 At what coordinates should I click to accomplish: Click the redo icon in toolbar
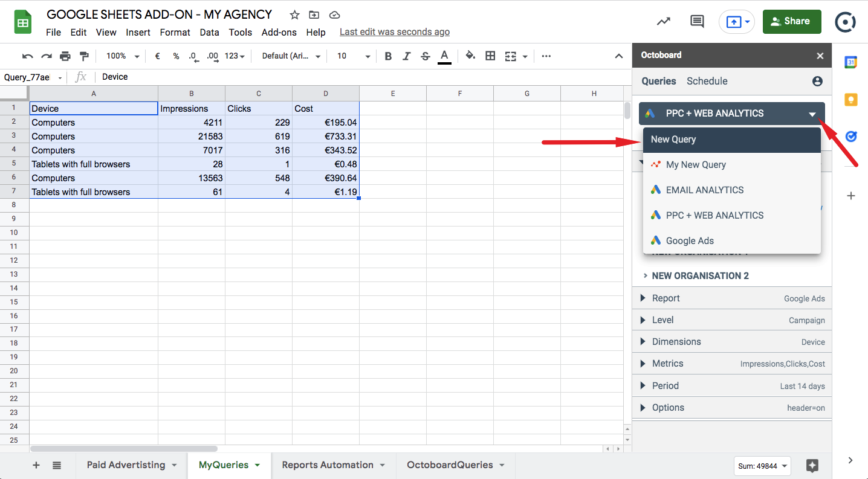pyautogui.click(x=46, y=56)
